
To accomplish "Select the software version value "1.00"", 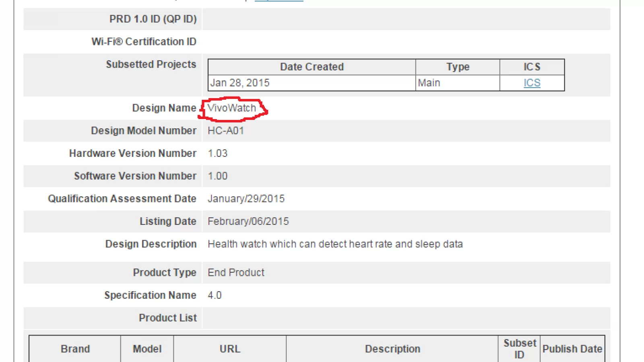I will click(218, 176).
